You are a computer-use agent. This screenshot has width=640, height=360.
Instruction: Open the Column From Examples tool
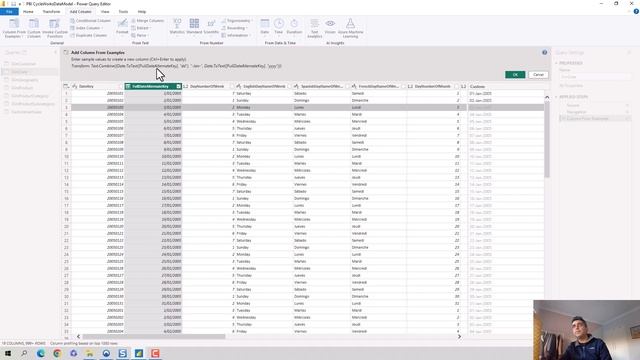coord(14,28)
